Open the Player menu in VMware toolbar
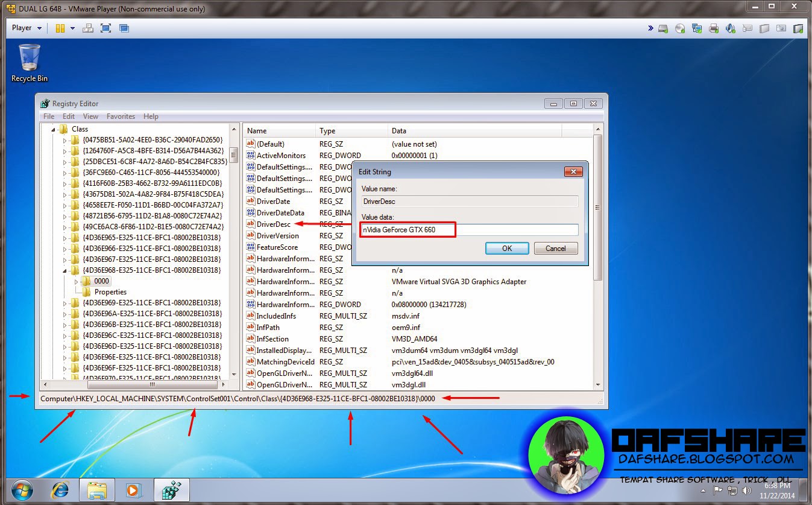The width and height of the screenshot is (812, 505). pyautogui.click(x=27, y=28)
